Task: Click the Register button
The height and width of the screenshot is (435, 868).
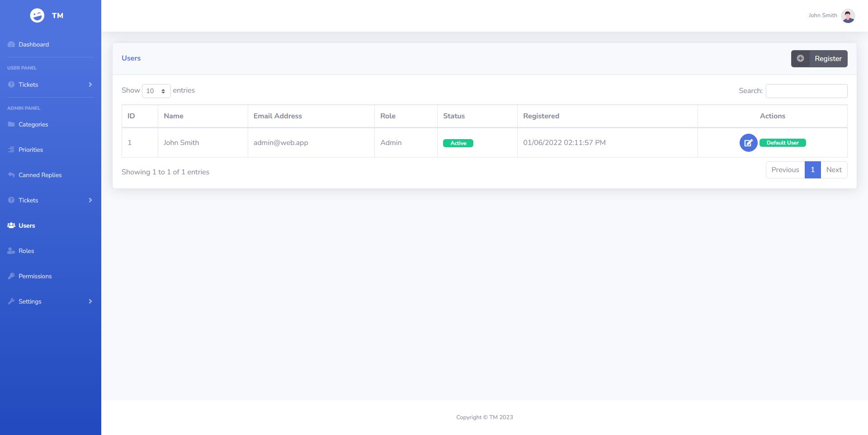Action: [819, 59]
